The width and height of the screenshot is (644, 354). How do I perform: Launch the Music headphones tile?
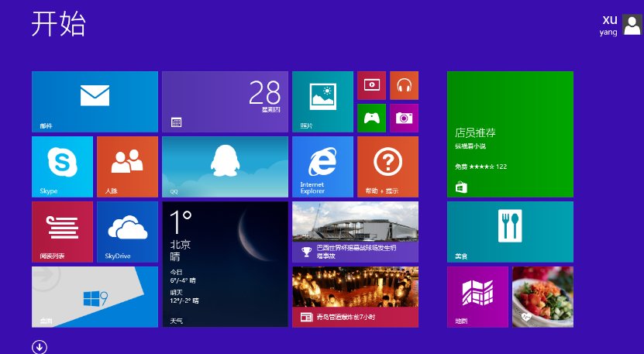click(404, 85)
